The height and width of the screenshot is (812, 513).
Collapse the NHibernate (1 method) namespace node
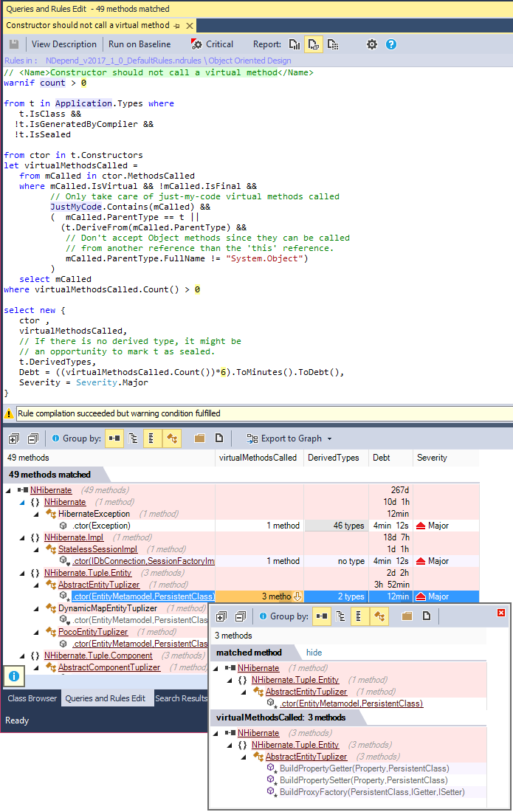click(x=22, y=502)
